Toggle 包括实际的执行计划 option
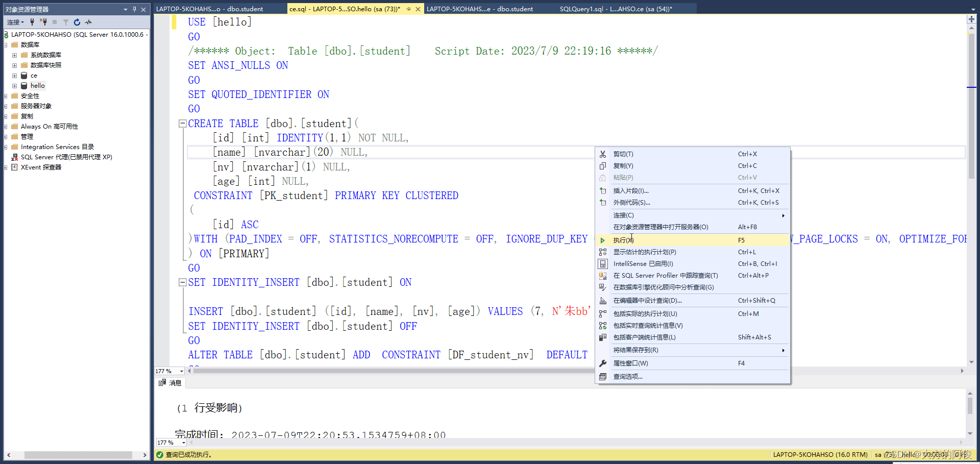The height and width of the screenshot is (464, 980). tap(645, 314)
